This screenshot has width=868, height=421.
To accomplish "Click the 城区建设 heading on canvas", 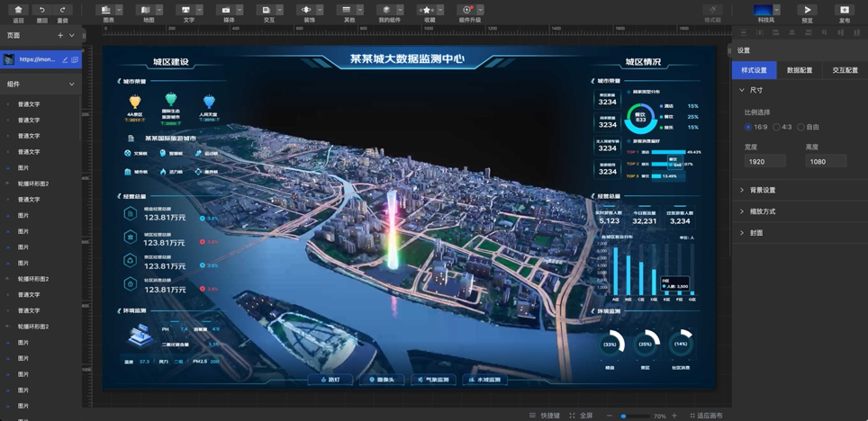I will 171,62.
